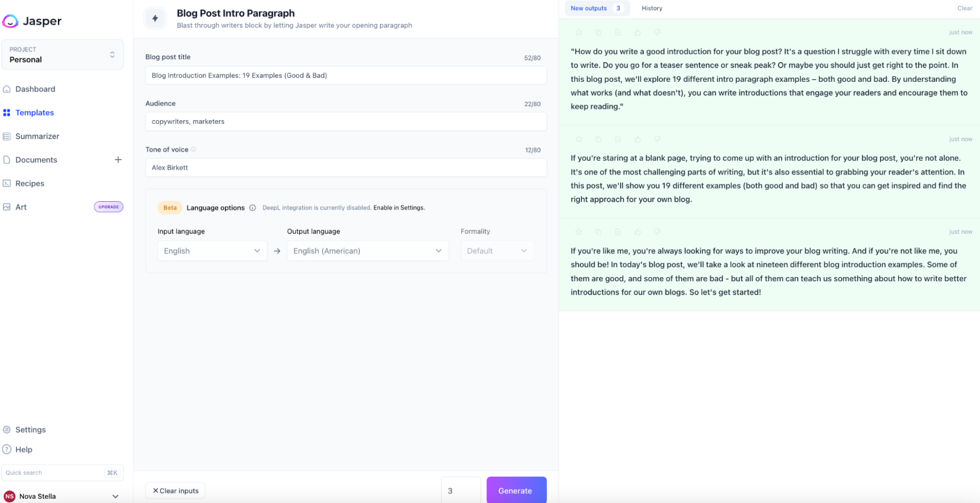Screen dimensions: 980x503
Task: Give thumbs down to the third output
Action: [657, 232]
